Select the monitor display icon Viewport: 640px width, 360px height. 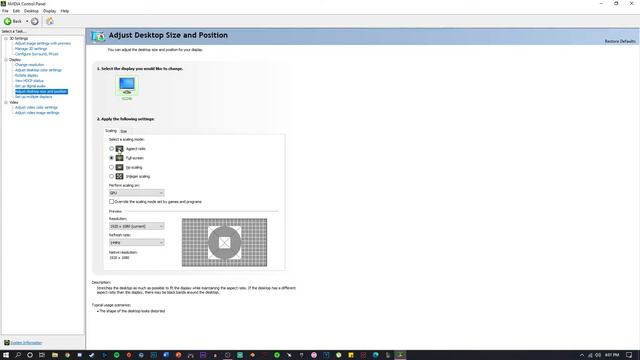[127, 86]
